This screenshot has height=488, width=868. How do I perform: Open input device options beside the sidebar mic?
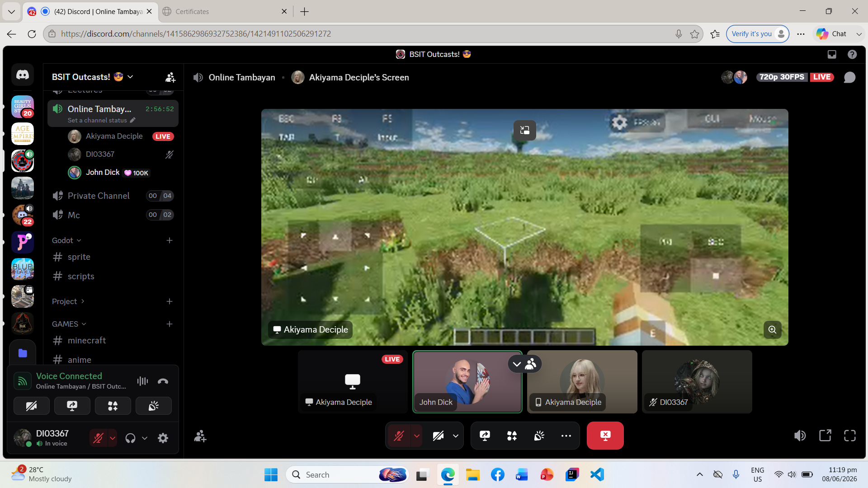(113, 438)
